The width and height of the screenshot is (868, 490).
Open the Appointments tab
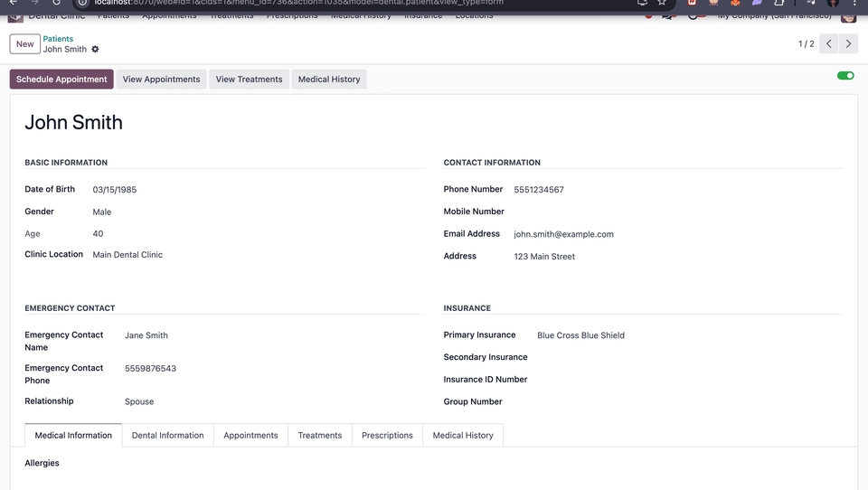(x=250, y=435)
